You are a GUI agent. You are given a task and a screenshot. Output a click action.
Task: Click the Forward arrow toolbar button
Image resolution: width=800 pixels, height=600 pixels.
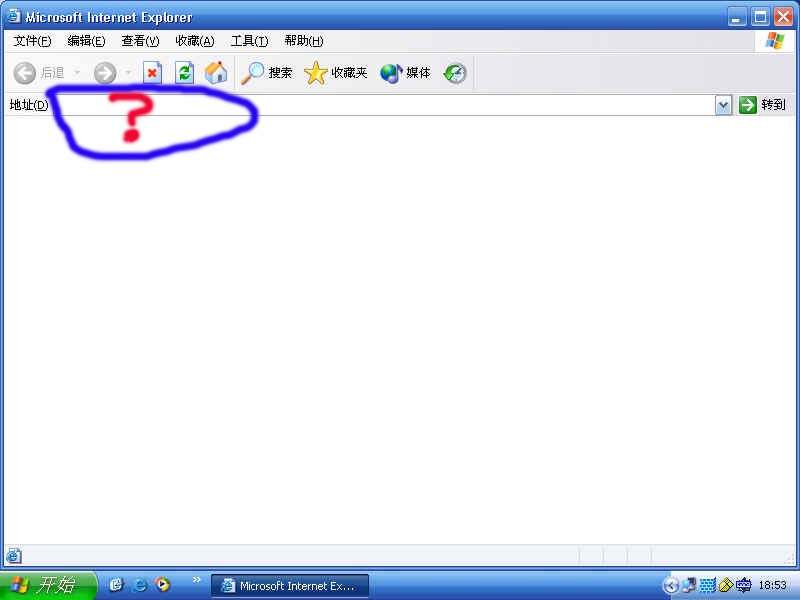[x=105, y=73]
